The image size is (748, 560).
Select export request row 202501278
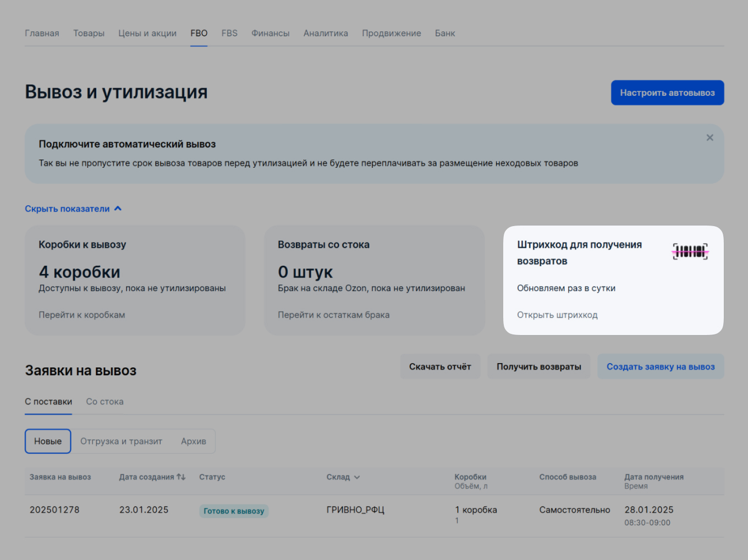[54, 510]
